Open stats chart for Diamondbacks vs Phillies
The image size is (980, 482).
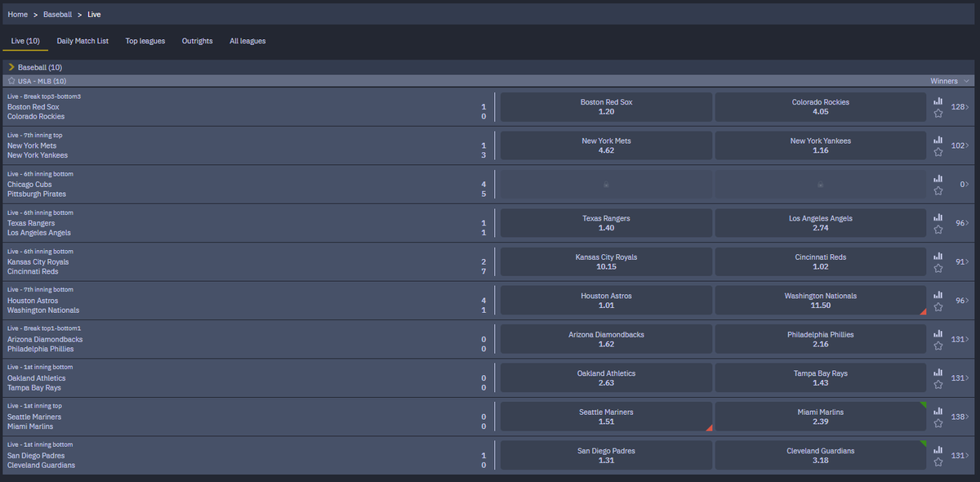pos(938,334)
